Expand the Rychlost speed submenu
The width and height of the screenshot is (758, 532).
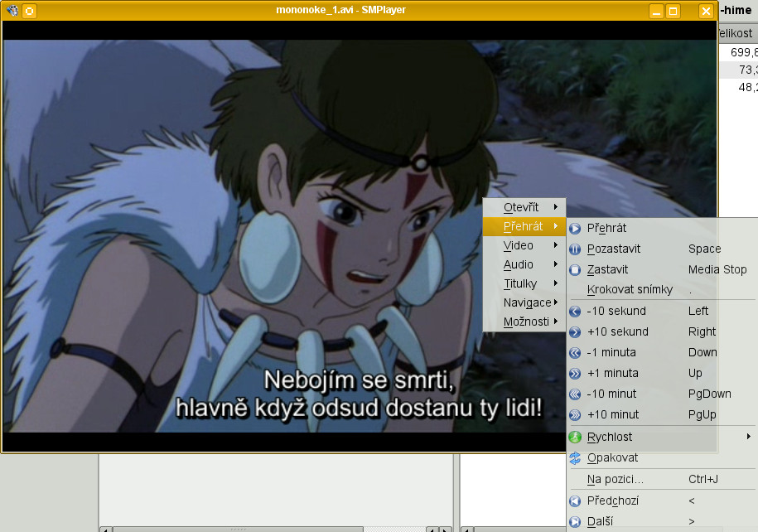click(x=662, y=438)
